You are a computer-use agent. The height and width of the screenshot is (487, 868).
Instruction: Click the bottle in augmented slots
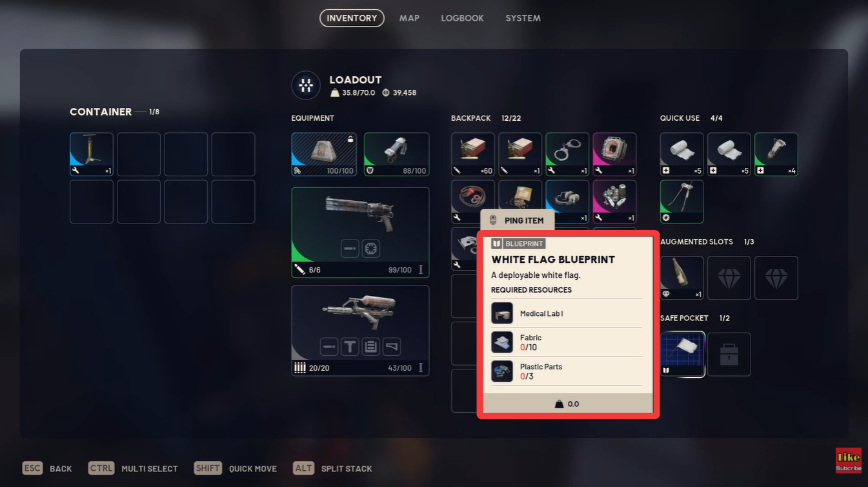pos(682,278)
